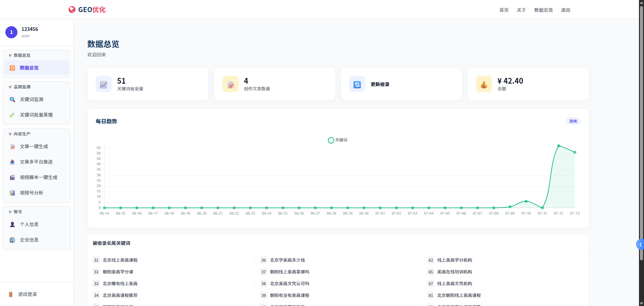Toggle the 关键词 legend series in chart
The width and height of the screenshot is (644, 306).
337,140
